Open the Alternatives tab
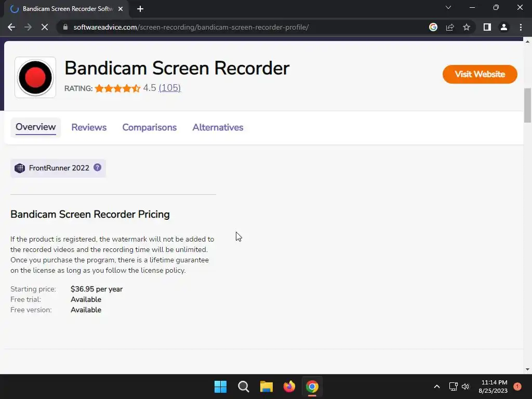 pyautogui.click(x=218, y=127)
